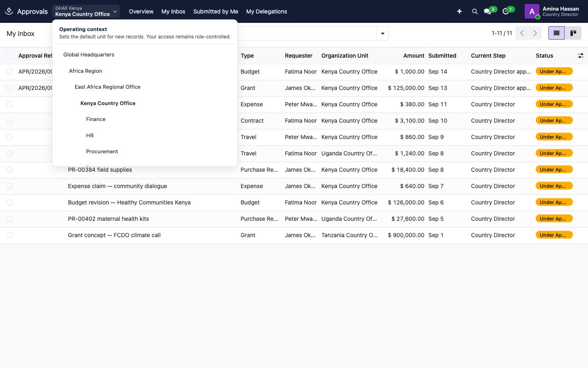Toggle the select-all checkbox in the table header

(x=9, y=56)
